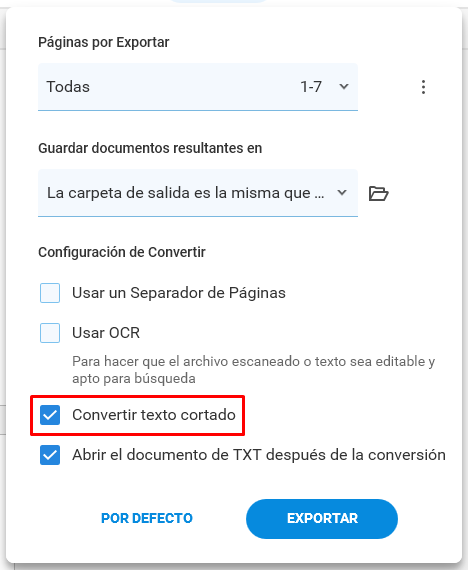Viewport: 468px width, 570px height.
Task: Click the 1-7 page range text
Action: [x=311, y=87]
